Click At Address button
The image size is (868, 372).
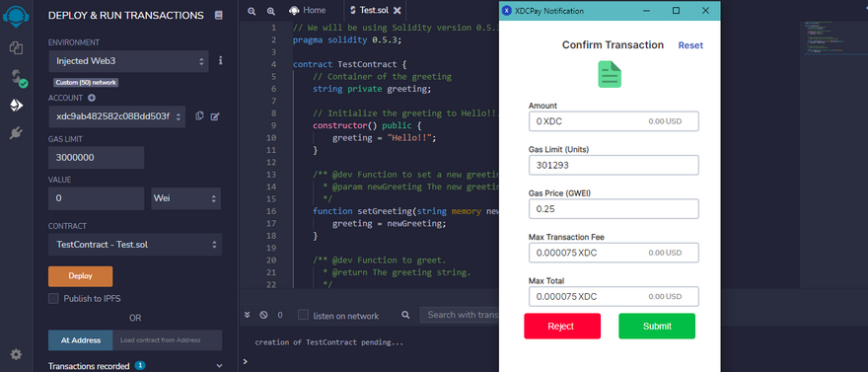pos(81,339)
